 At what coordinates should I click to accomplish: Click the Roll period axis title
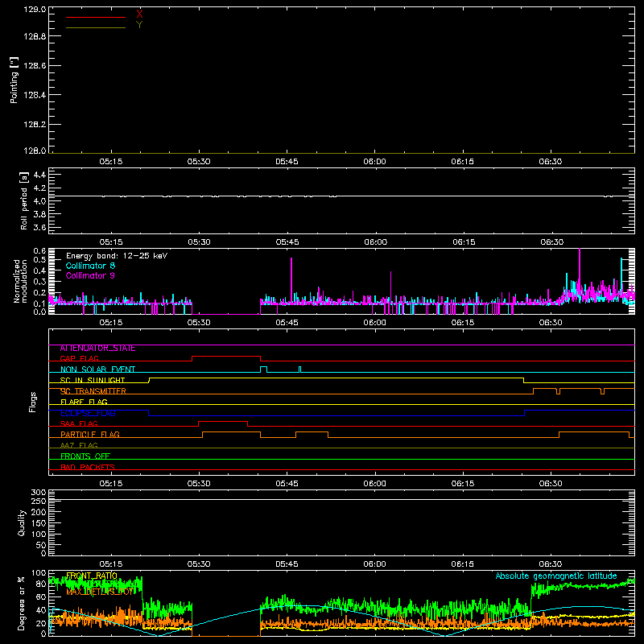click(24, 200)
